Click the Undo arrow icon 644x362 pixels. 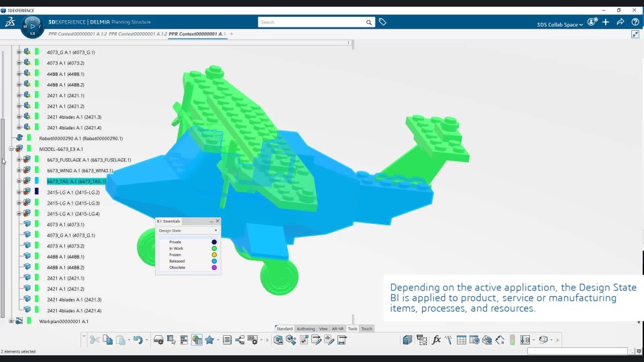tap(138, 340)
